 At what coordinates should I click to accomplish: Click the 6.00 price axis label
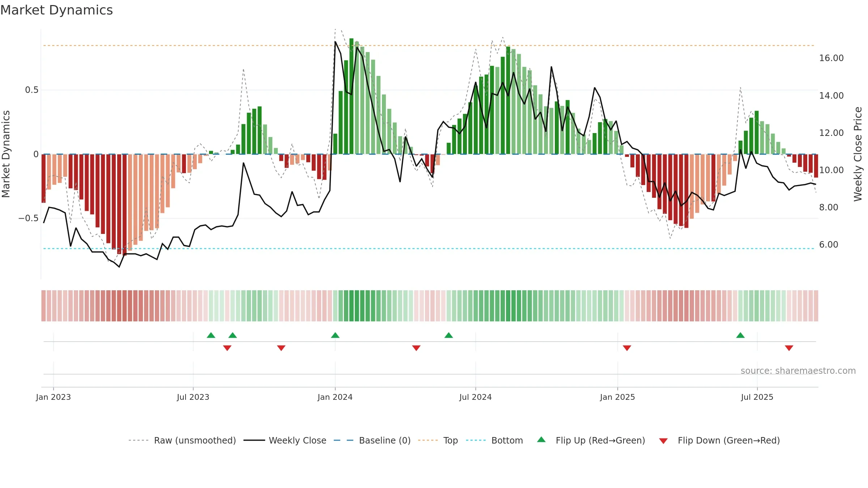coord(829,245)
